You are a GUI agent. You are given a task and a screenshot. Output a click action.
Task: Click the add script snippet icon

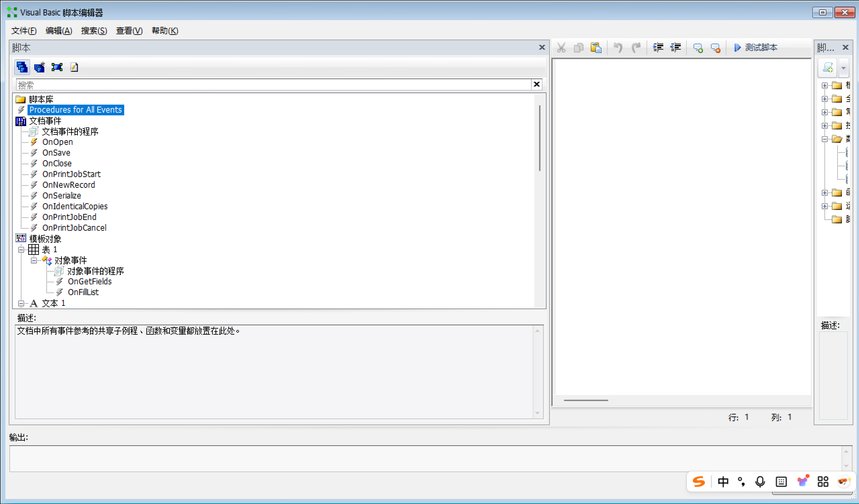pyautogui.click(x=828, y=67)
